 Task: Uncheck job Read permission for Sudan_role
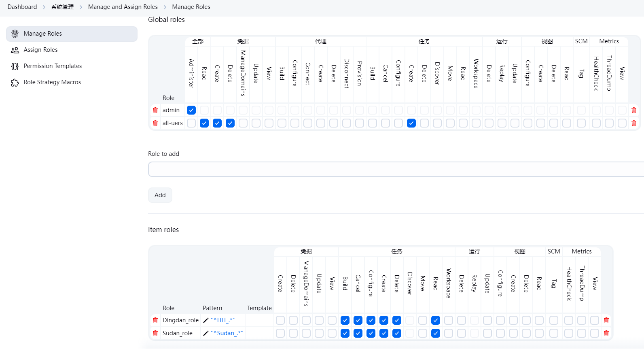(x=436, y=333)
